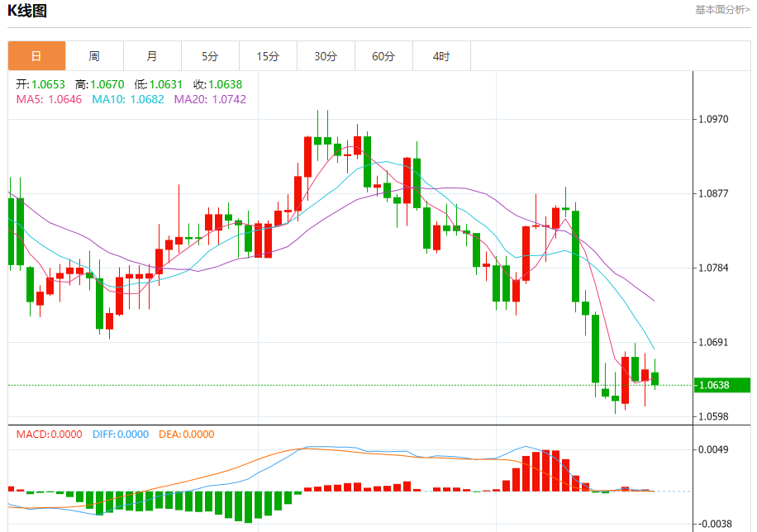Click the MA10 indicator label

click(x=128, y=99)
